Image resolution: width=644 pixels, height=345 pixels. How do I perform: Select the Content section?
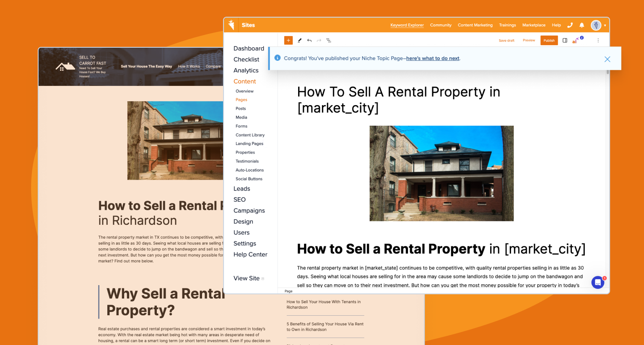click(244, 81)
